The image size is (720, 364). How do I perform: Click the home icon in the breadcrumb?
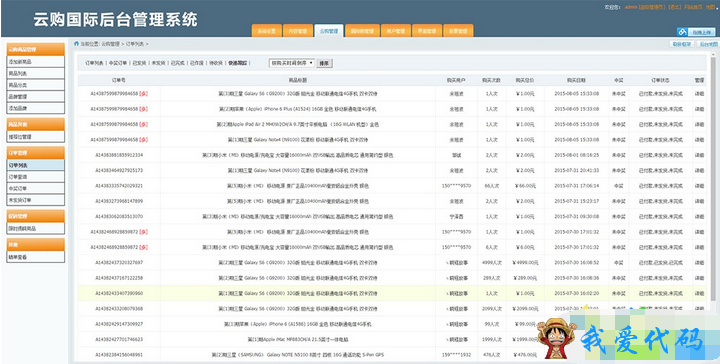pyautogui.click(x=77, y=44)
